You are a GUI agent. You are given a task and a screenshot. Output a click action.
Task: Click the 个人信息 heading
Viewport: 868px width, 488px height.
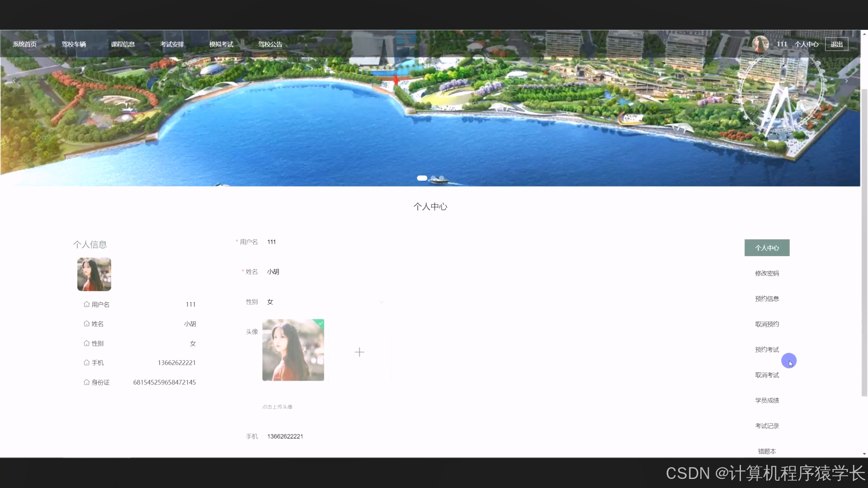90,244
